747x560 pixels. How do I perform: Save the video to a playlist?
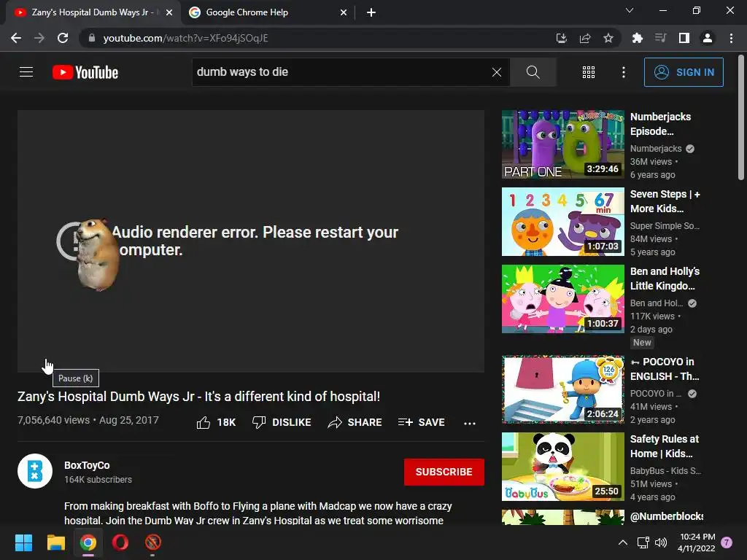point(421,422)
